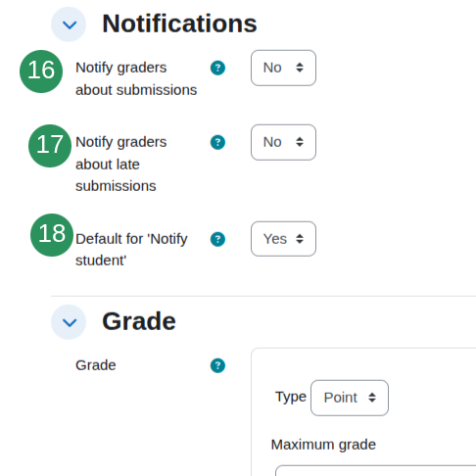Open help for 'Notify graders about submissions'

[217, 68]
